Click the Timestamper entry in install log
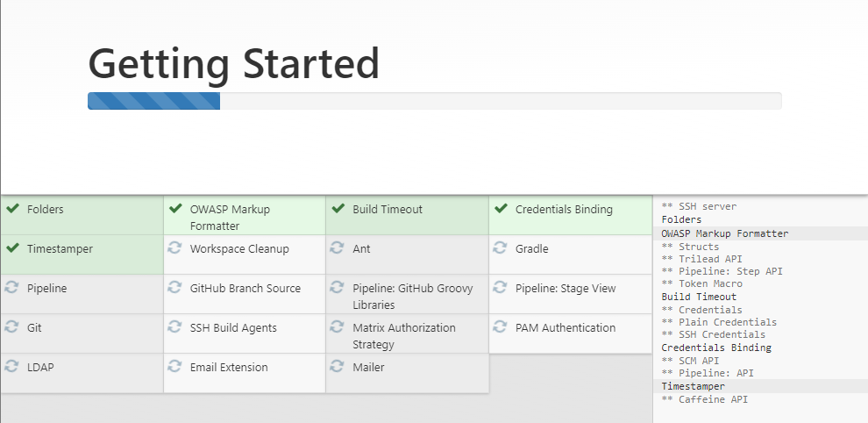 pyautogui.click(x=693, y=386)
